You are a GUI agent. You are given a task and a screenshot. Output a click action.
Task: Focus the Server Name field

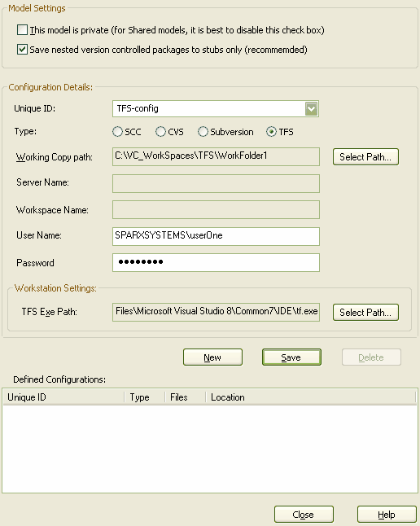click(x=216, y=183)
